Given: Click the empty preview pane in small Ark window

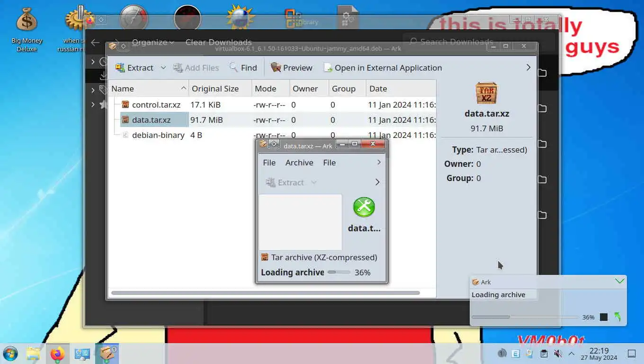Looking at the screenshot, I should click(300, 222).
